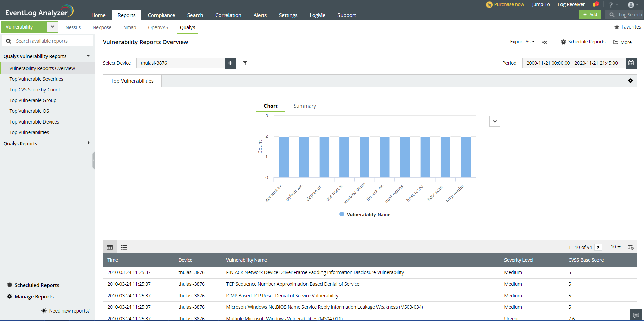
Task: Open the calendar icon for Period
Action: (631, 63)
